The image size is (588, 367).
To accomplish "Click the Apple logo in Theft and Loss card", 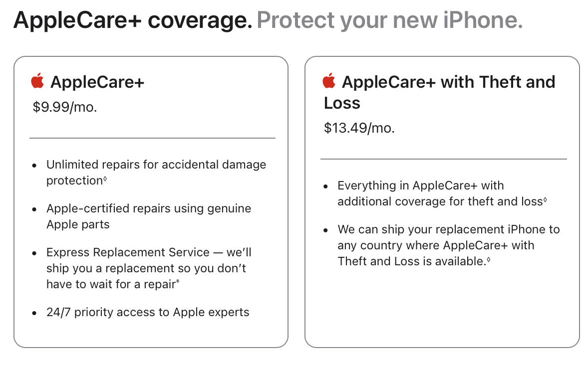I will pyautogui.click(x=329, y=81).
